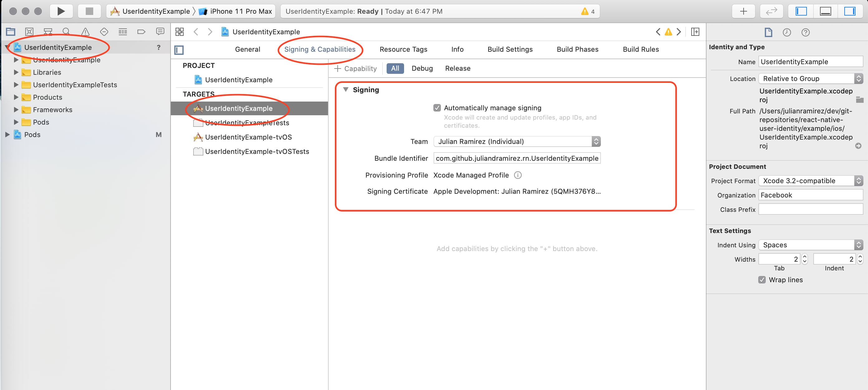Open the Source Control navigator icon

tap(29, 32)
